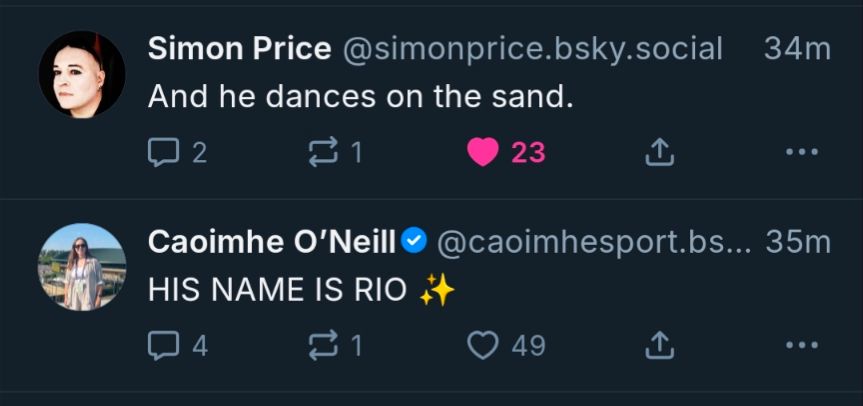Visit the @caoimhesport.bs... handle
This screenshot has height=406, width=863.
click(594, 241)
